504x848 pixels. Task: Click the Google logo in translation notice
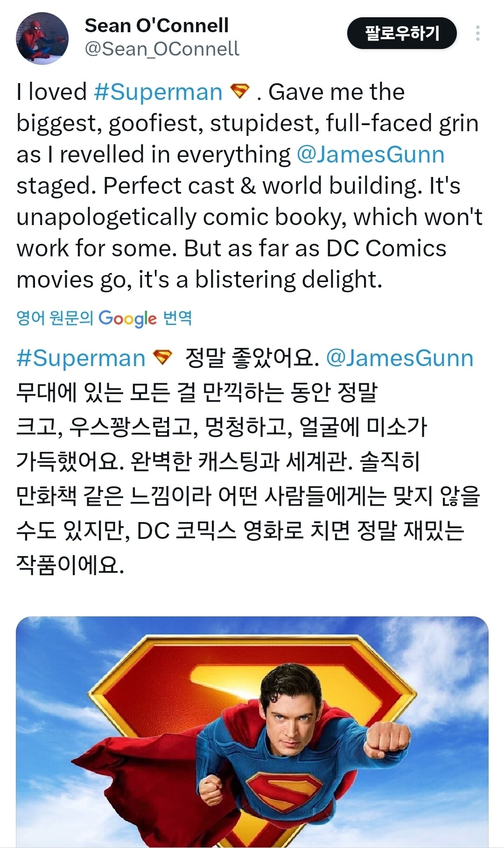[127, 318]
